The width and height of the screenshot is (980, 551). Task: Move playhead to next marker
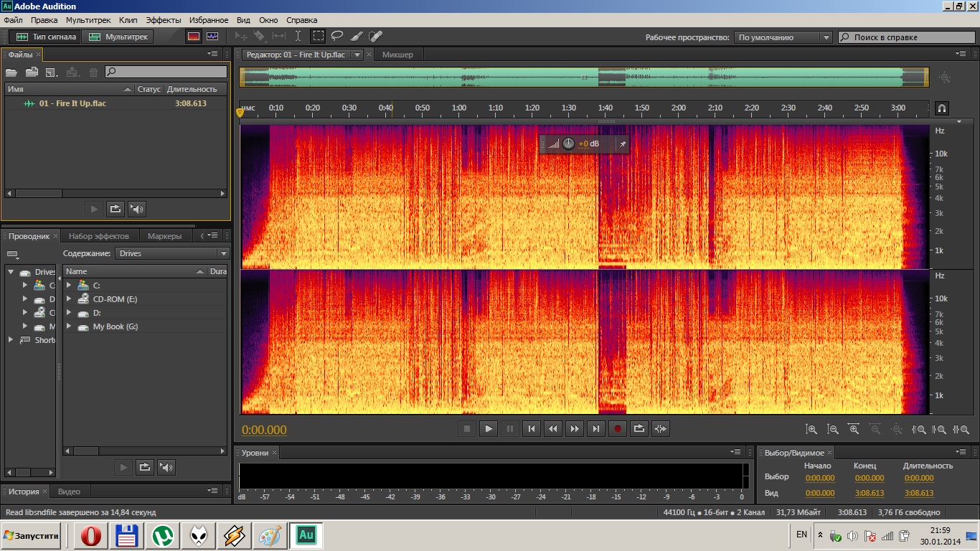pyautogui.click(x=595, y=429)
